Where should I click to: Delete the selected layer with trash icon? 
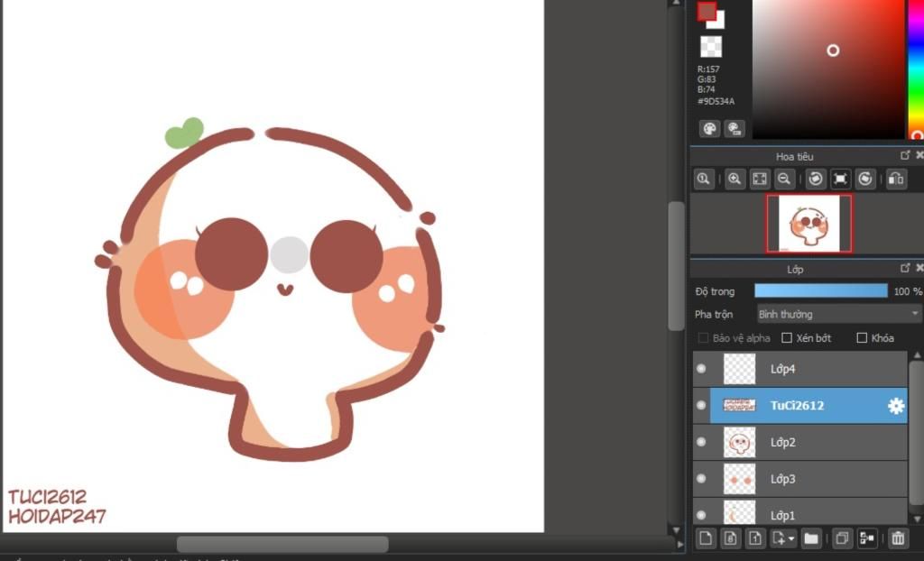(898, 538)
